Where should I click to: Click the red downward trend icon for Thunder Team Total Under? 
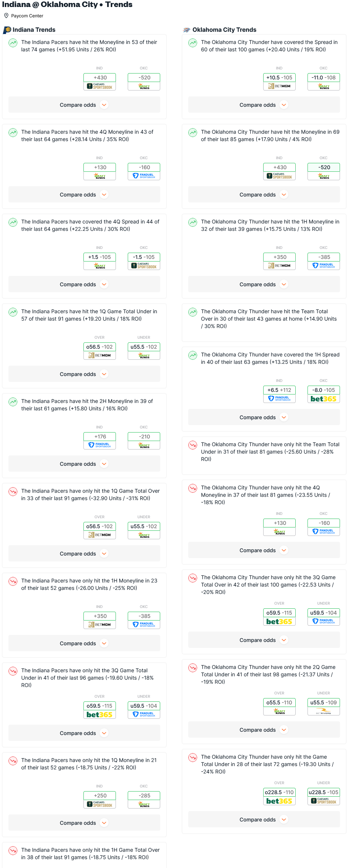coord(193,445)
